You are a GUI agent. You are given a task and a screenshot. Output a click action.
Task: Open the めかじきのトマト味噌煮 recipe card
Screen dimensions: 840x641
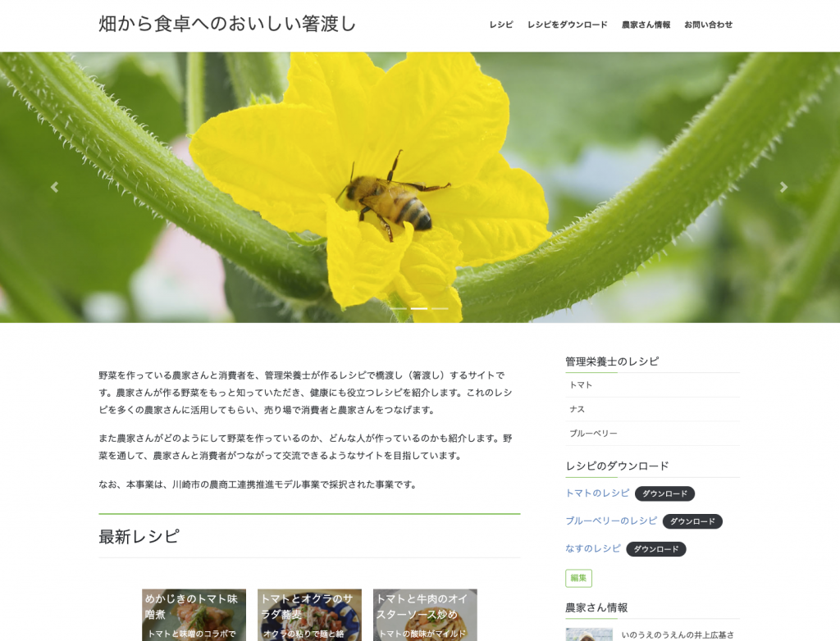click(x=194, y=615)
